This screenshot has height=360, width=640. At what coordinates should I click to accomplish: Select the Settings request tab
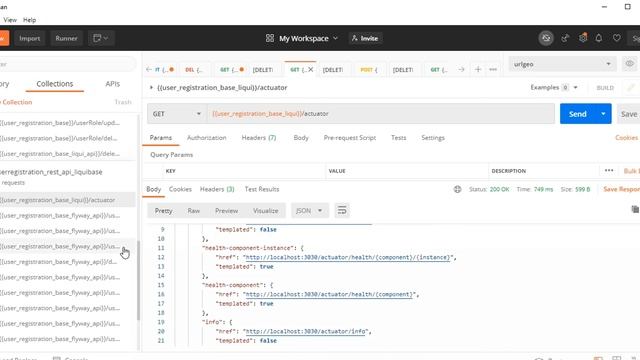coord(433,138)
